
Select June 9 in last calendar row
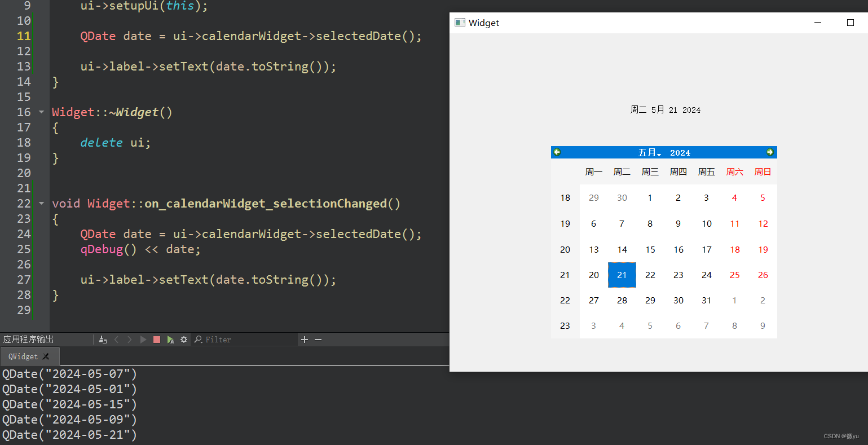(763, 326)
